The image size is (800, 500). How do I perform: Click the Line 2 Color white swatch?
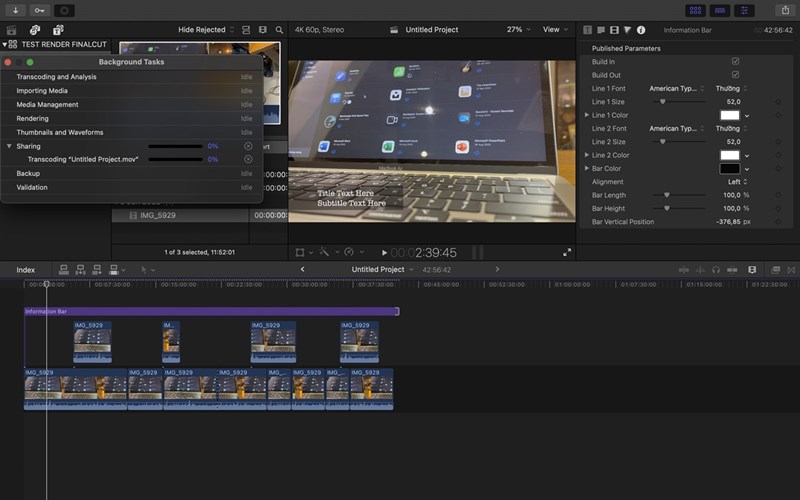click(730, 155)
